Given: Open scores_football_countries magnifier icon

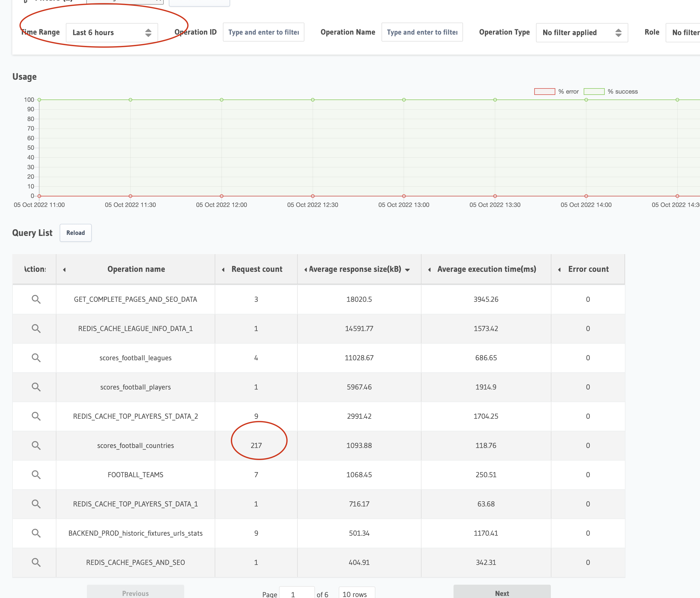Looking at the screenshot, I should pos(36,445).
